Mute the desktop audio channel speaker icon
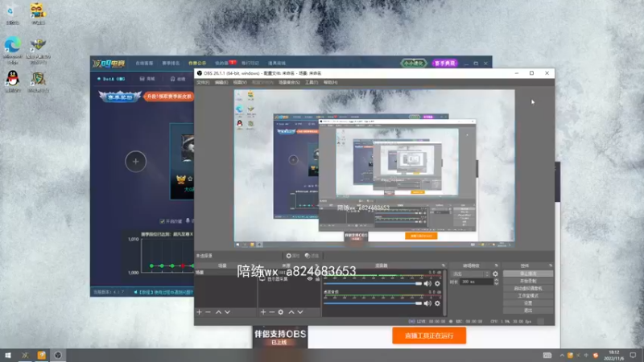 [427, 303]
